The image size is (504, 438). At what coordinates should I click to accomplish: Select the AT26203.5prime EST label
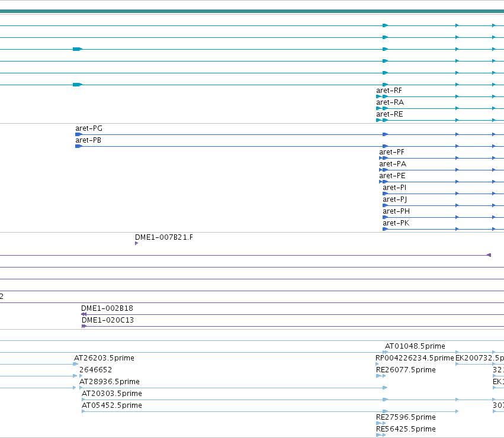pos(104,358)
